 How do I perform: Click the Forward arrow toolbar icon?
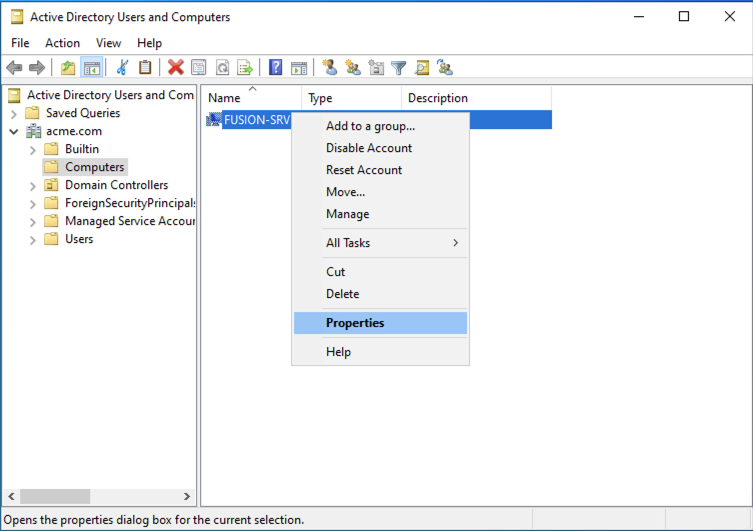pos(37,68)
